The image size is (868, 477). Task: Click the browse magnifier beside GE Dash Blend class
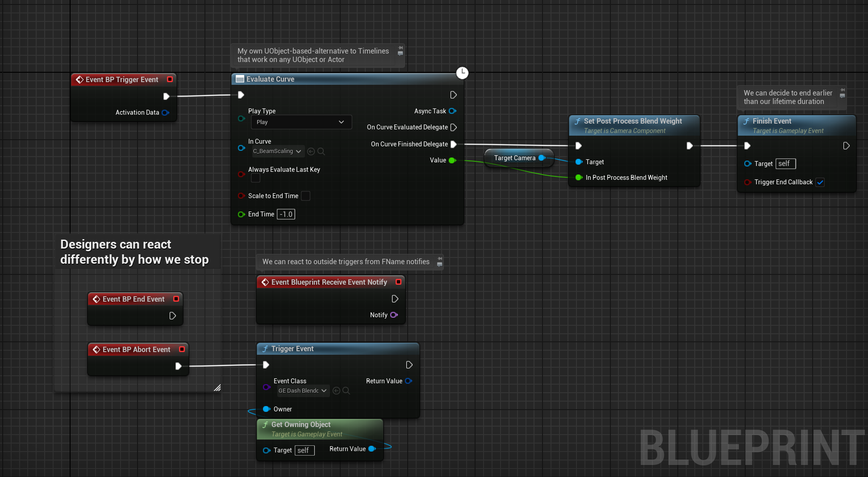346,391
